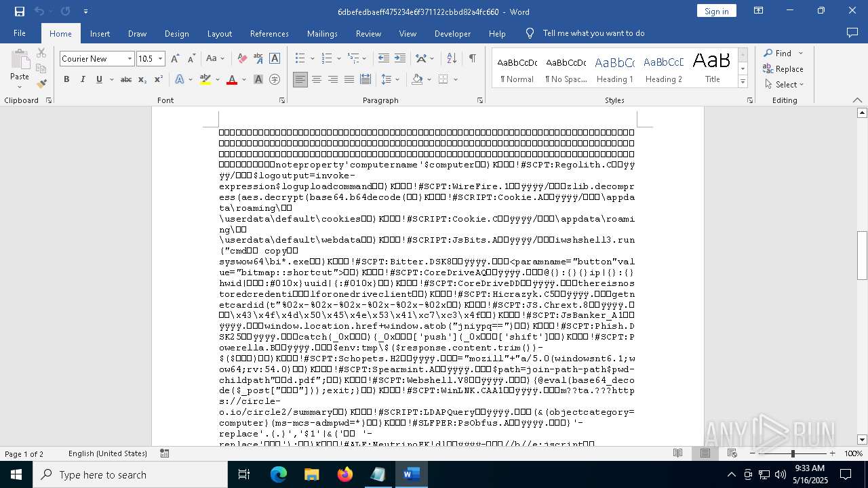Apply the No Spacing style
The width and height of the screenshot is (868, 488).
[x=566, y=69]
